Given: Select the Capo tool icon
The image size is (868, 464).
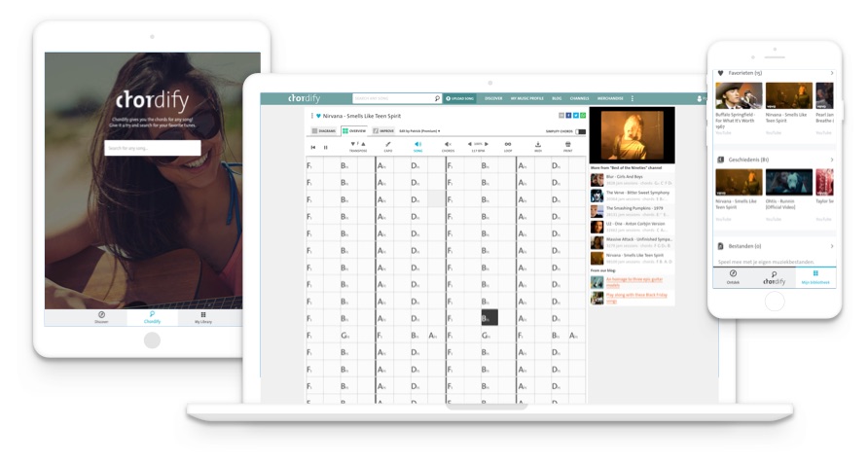Looking at the screenshot, I should tap(388, 144).
